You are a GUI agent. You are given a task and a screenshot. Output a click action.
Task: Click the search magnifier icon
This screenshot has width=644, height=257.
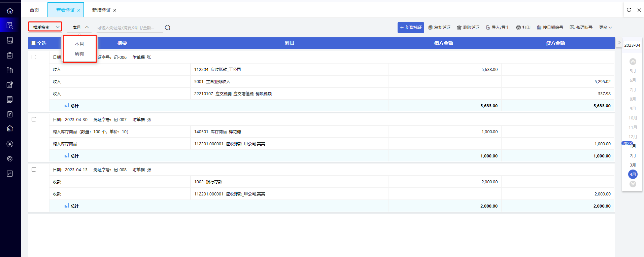(x=168, y=28)
